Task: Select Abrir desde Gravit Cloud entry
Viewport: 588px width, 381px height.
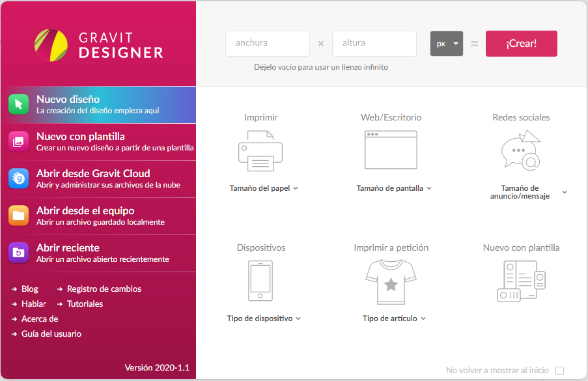Action: tap(98, 179)
